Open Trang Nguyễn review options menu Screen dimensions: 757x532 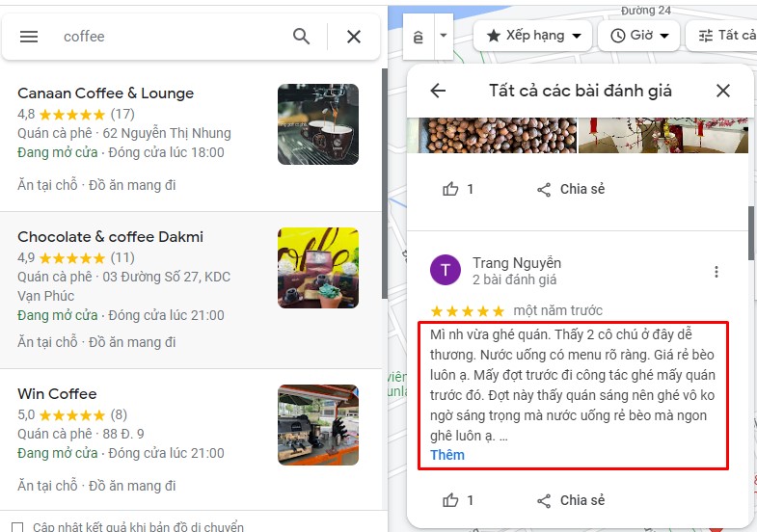pos(716,272)
